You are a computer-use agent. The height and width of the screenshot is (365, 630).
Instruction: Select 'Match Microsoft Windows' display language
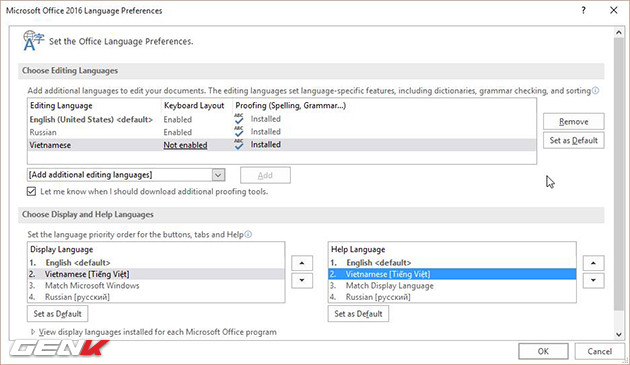coord(156,285)
